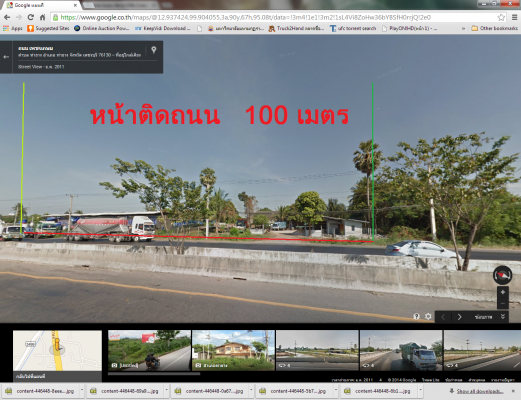Expand options arrow for content-446445-69a9 download

167,390
